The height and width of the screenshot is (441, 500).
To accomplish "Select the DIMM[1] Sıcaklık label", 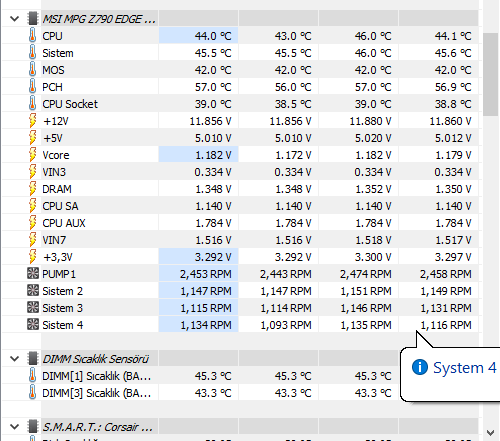I will tap(97, 376).
